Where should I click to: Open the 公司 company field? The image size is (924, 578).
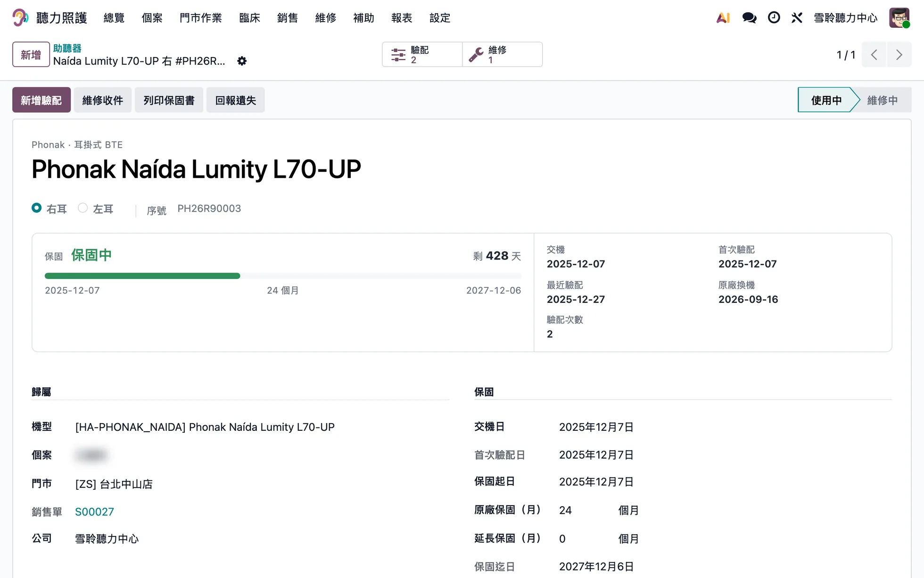point(107,539)
